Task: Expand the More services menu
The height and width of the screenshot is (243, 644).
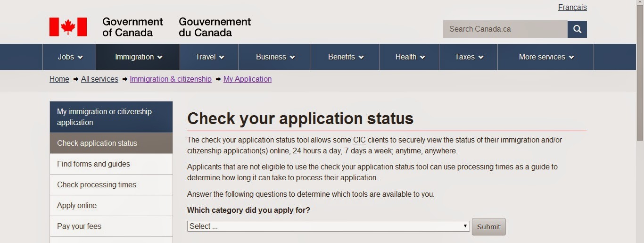Action: [546, 57]
